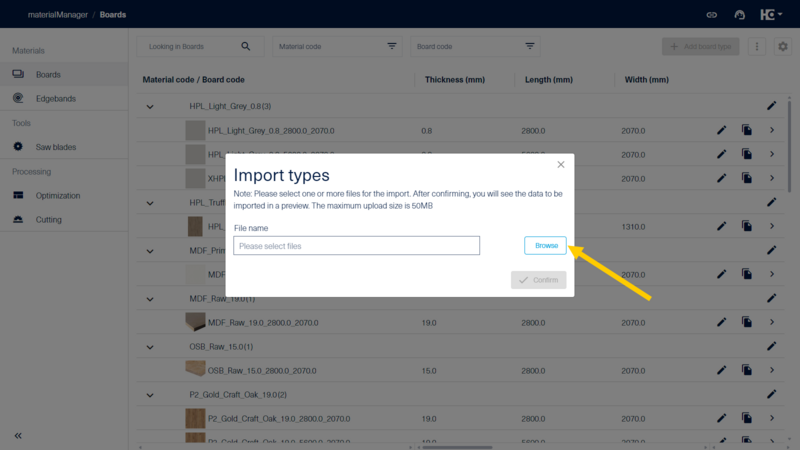Duplicate board MDF_Raw_19.0_2800.0_2070.0
Viewport: 800px width, 450px height.
pos(747,322)
